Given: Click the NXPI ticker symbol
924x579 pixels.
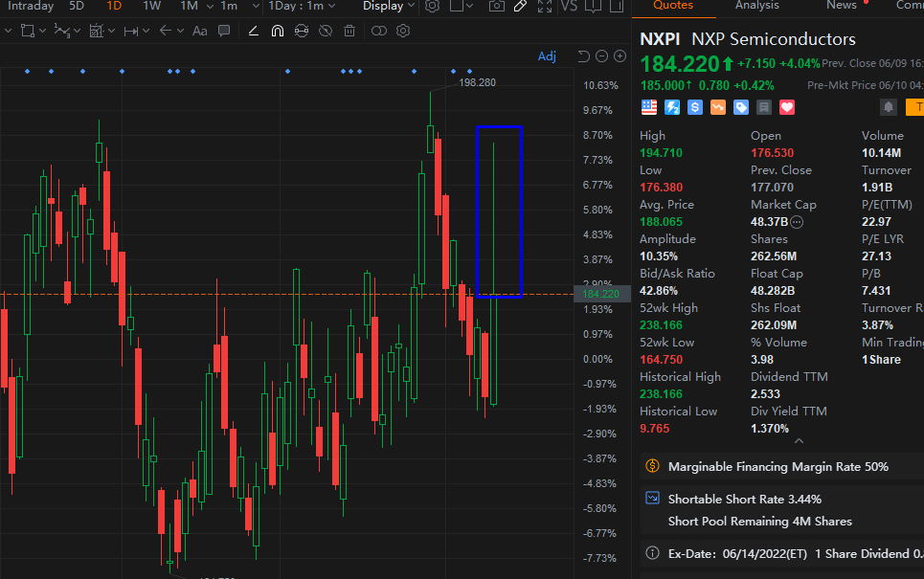Looking at the screenshot, I should coord(660,39).
